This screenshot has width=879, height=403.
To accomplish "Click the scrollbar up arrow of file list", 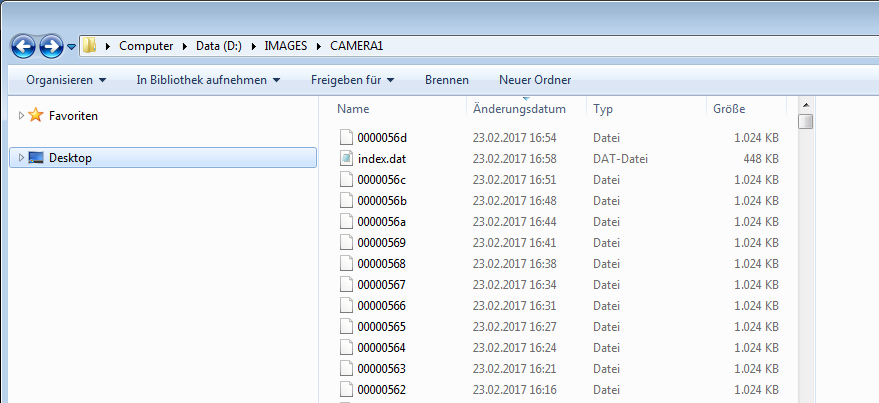I will [x=806, y=105].
